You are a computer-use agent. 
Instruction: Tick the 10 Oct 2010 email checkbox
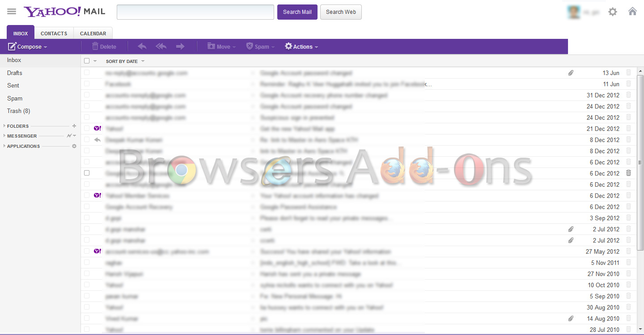coord(87,285)
